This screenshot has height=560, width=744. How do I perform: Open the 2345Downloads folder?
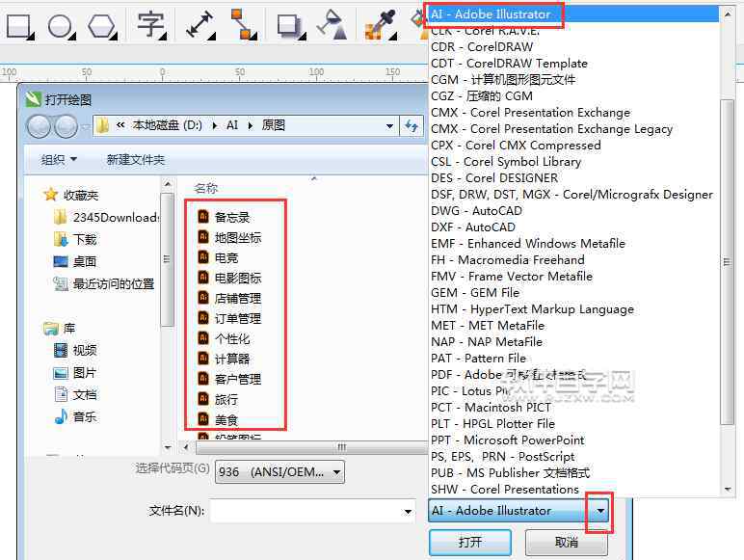(x=106, y=218)
